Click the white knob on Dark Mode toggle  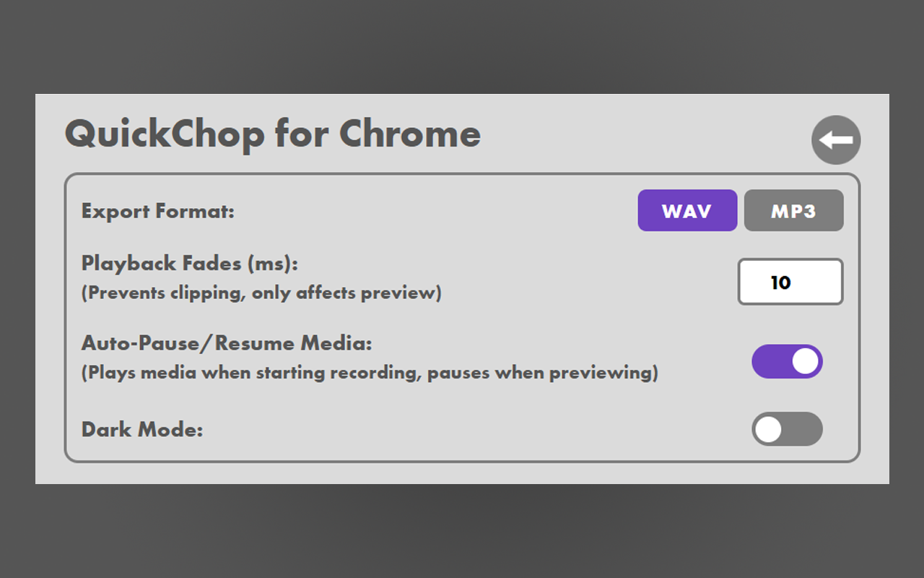point(769,429)
